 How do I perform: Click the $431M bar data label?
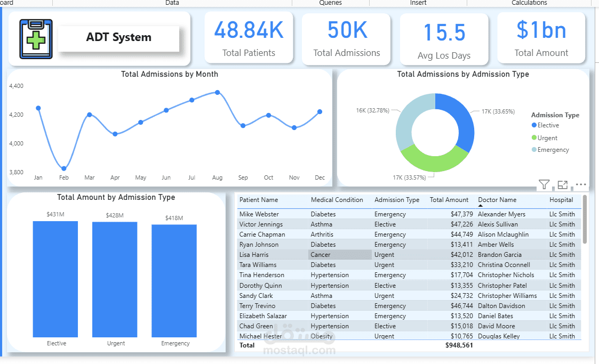coord(55,214)
